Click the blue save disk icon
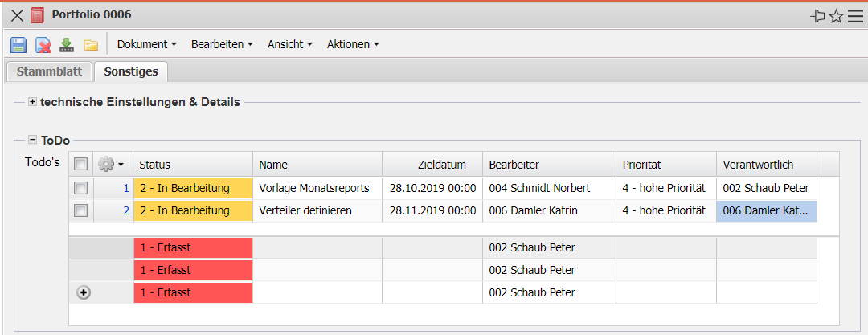 (18, 45)
